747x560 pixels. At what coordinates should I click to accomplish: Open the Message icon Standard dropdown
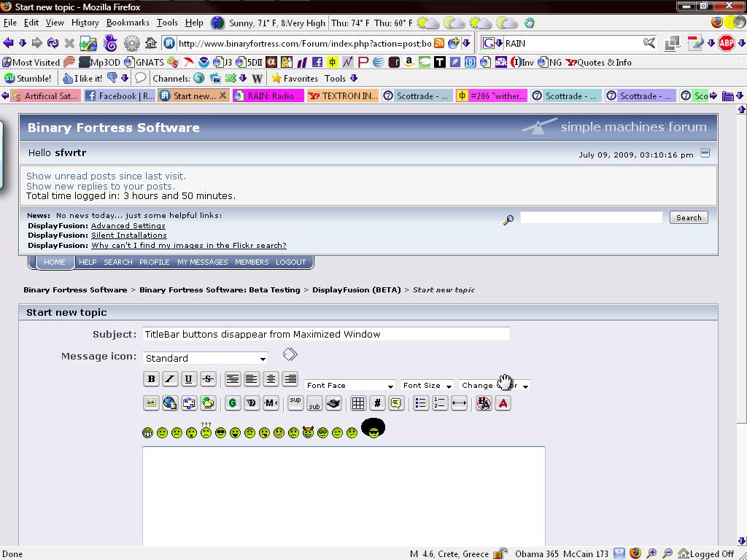coord(205,358)
